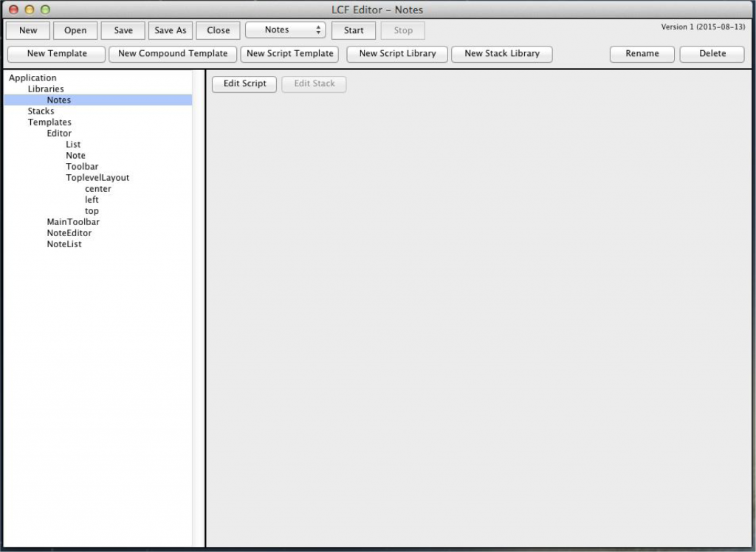This screenshot has height=552, width=756.
Task: Create a New Template
Action: (57, 54)
